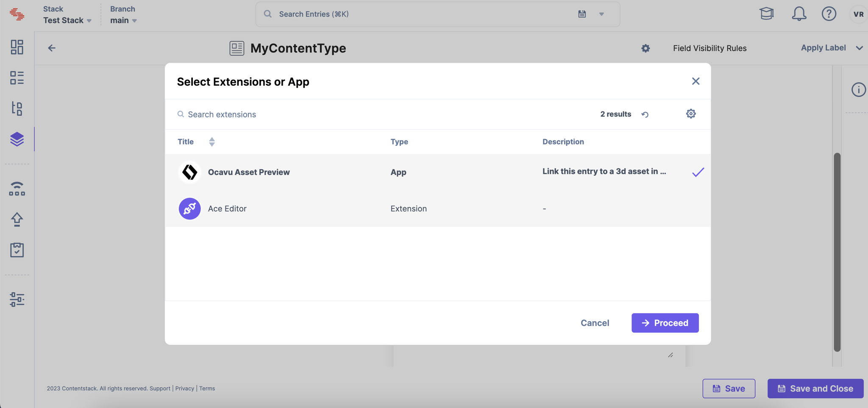The image size is (868, 408).
Task: Open the Support link in the footer
Action: click(160, 389)
